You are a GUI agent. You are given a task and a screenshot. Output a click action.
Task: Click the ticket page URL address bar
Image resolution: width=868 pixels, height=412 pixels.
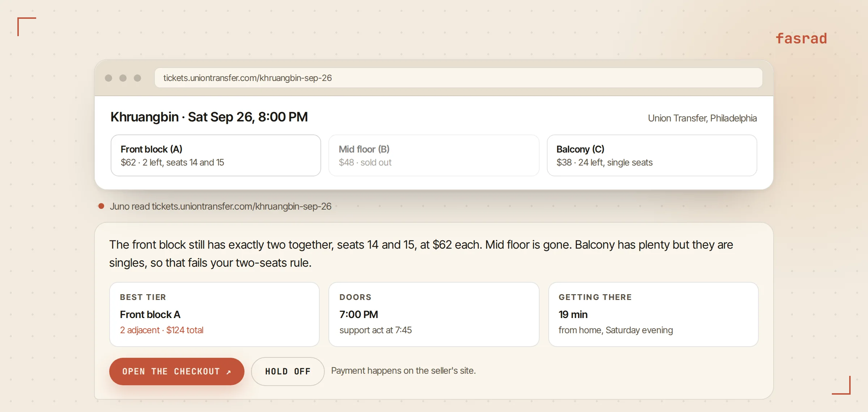[x=459, y=78]
